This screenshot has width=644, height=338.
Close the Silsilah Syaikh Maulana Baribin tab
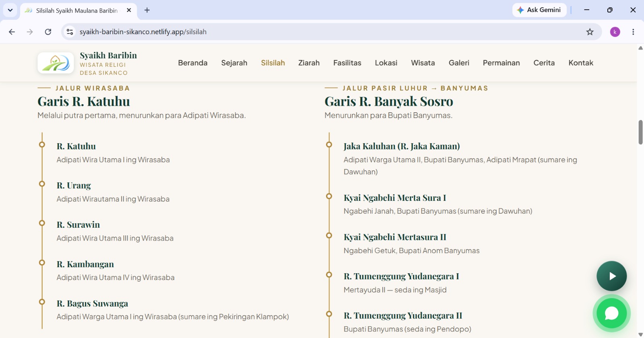point(129,10)
